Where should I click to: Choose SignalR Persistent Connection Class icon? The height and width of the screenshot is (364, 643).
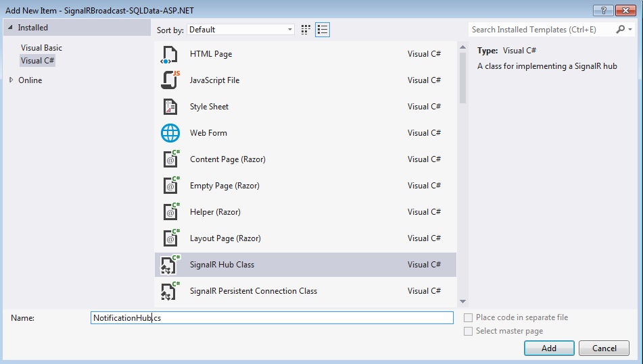click(170, 291)
